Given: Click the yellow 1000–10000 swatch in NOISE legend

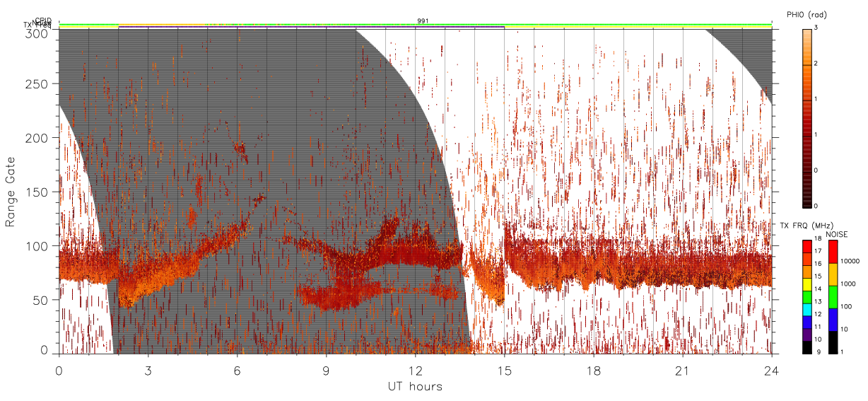Looking at the screenshot, I should [833, 274].
